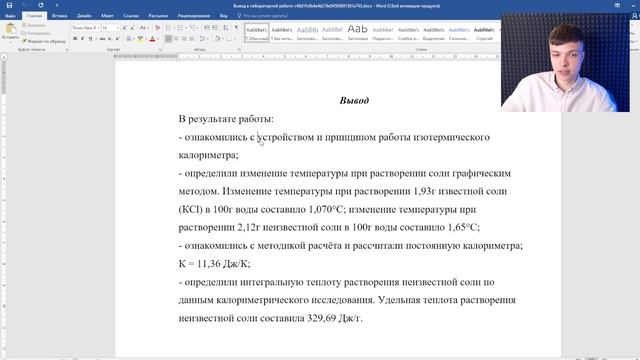Toggle subscript formatting
Viewport: 640px width, 360px height.
[110, 38]
